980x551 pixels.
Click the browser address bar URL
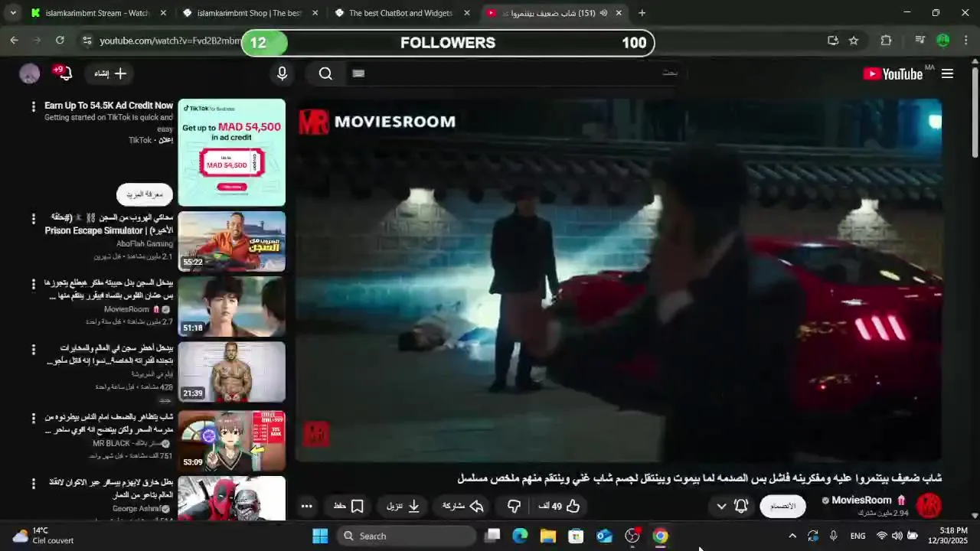click(170, 41)
